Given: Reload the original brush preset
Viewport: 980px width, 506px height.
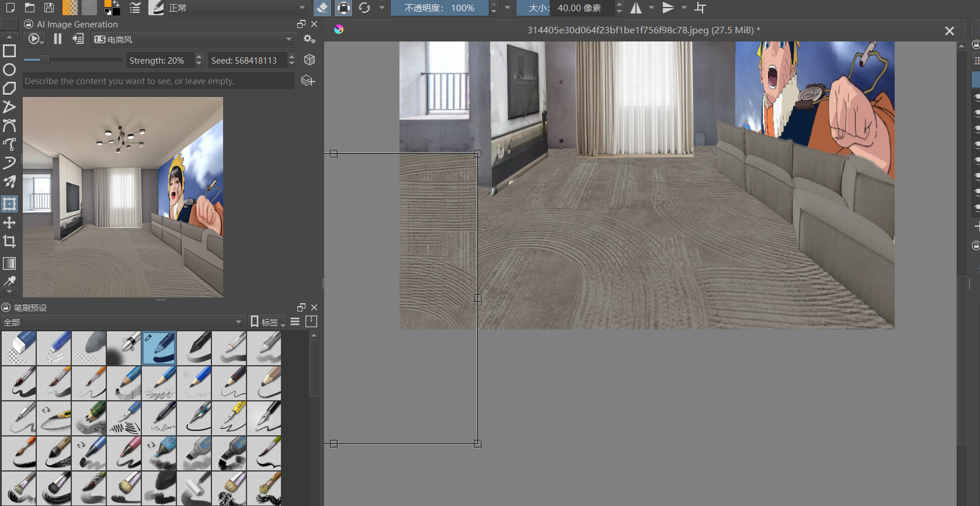Looking at the screenshot, I should (364, 8).
